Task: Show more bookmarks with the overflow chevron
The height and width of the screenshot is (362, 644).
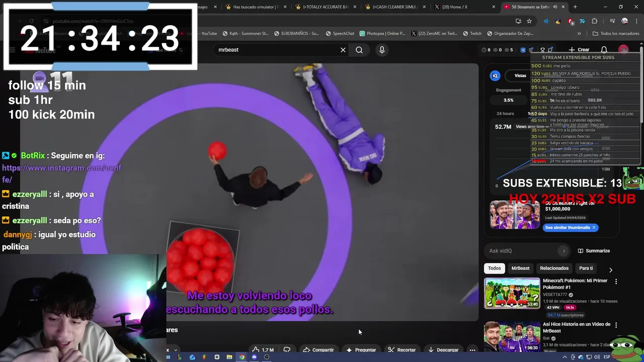Action: (579, 34)
